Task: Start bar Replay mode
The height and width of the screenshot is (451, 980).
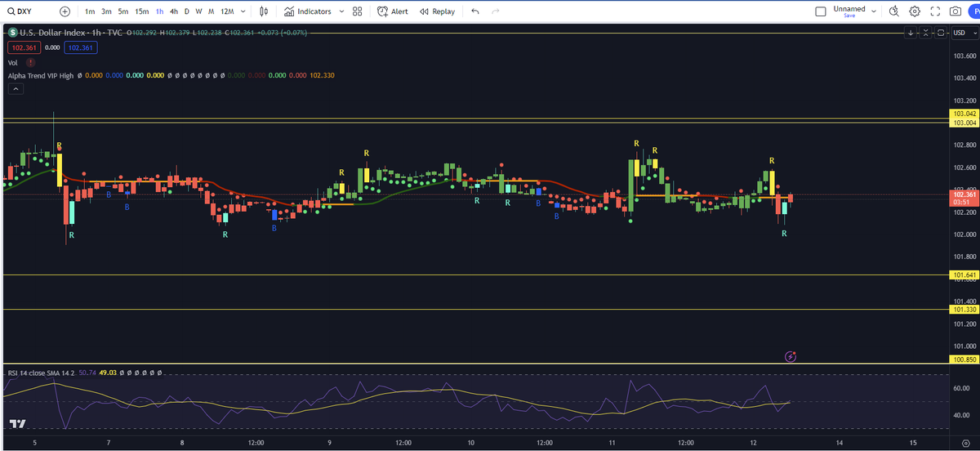Action: tap(437, 11)
